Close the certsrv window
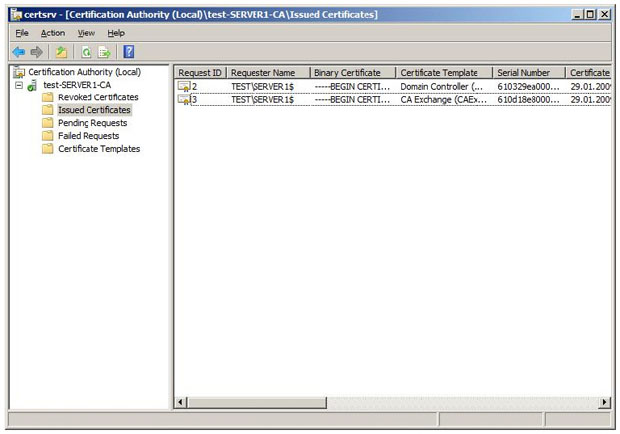The width and height of the screenshot is (620, 434). (605, 15)
